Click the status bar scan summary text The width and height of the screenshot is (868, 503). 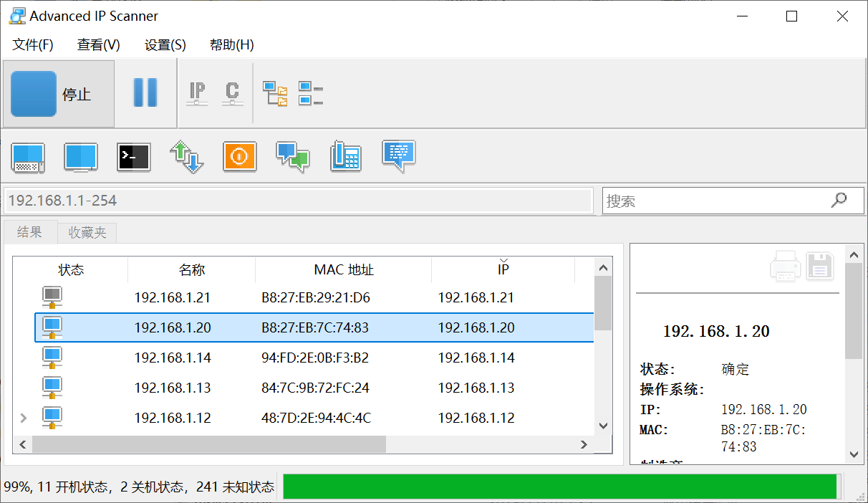(139, 487)
